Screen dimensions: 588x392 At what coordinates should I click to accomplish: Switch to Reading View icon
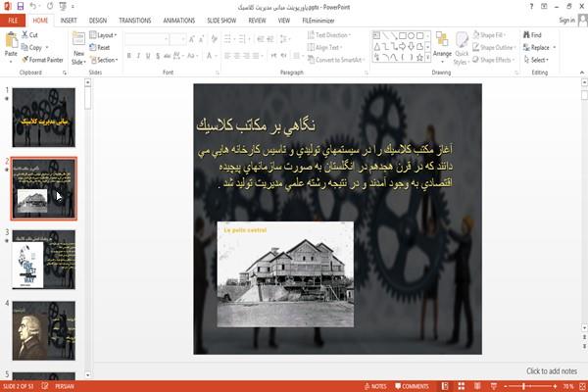click(x=477, y=386)
